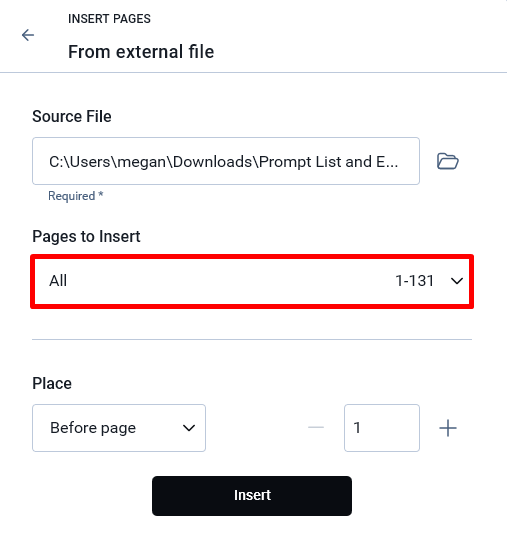Focus the Source File path field
The width and height of the screenshot is (507, 546).
click(226, 161)
